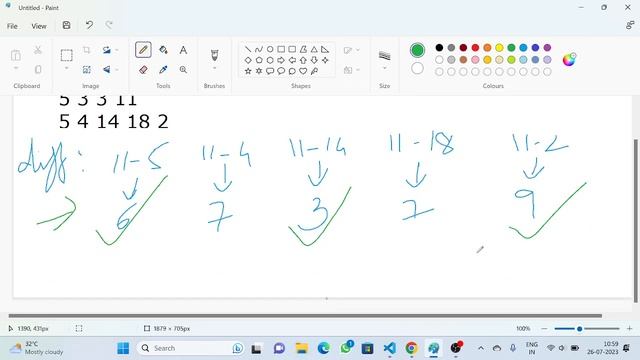The height and width of the screenshot is (360, 640).
Task: Select the Colour picker eyedropper tool
Action: (163, 70)
